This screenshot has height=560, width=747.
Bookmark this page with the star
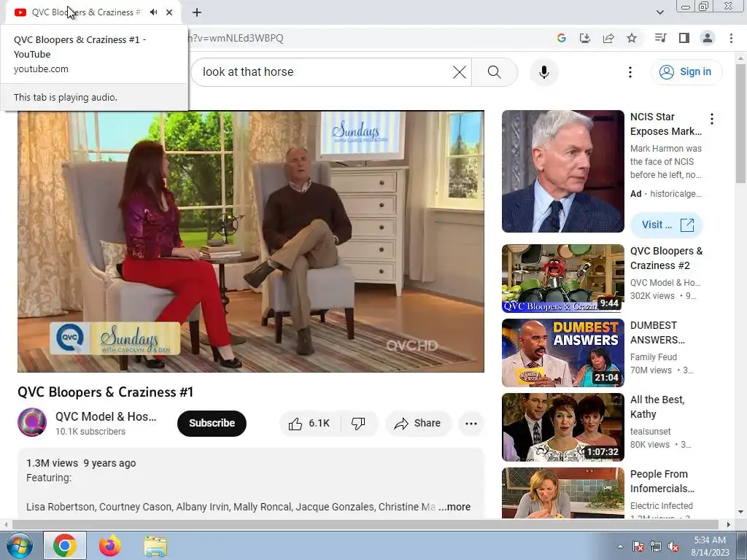pyautogui.click(x=632, y=38)
